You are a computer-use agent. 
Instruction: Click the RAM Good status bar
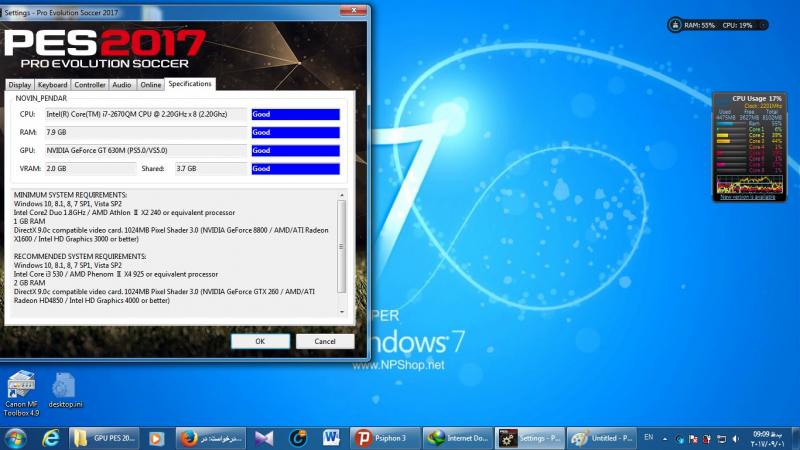(295, 132)
